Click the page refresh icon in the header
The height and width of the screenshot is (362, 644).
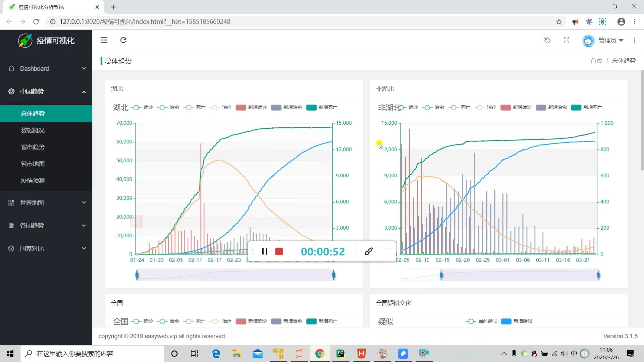[123, 40]
